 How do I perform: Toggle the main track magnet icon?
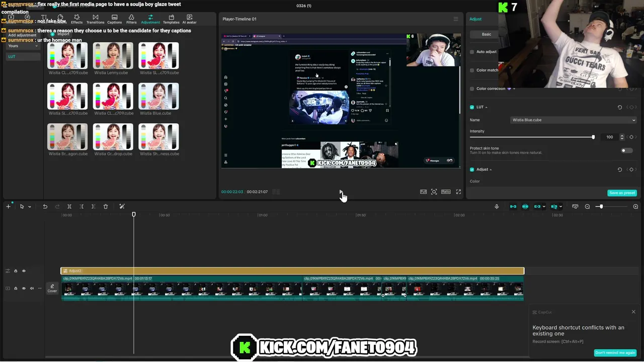click(x=513, y=207)
